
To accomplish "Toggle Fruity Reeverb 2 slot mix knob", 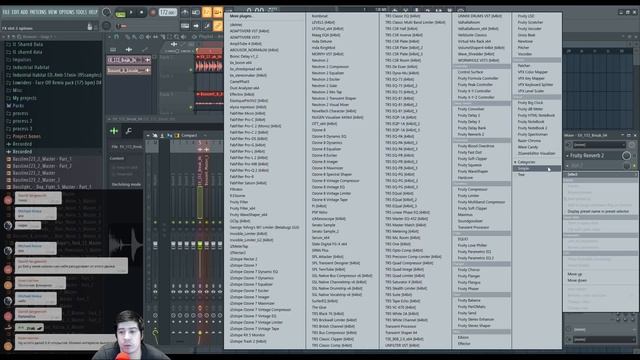I will click(x=626, y=156).
